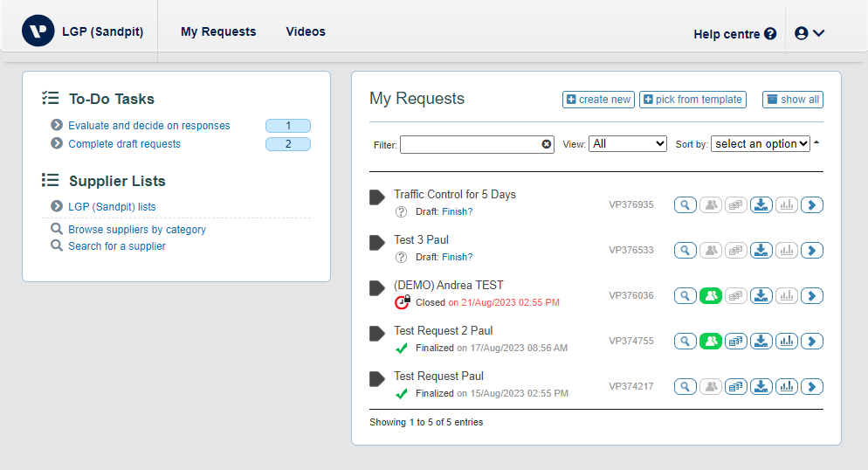Open Evaluate and decide on responses link
This screenshot has width=868, height=470.
click(x=149, y=126)
